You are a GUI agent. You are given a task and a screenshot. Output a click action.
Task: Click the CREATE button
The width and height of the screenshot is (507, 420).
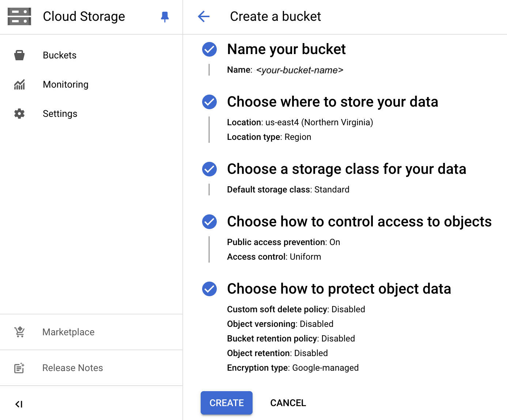click(227, 403)
